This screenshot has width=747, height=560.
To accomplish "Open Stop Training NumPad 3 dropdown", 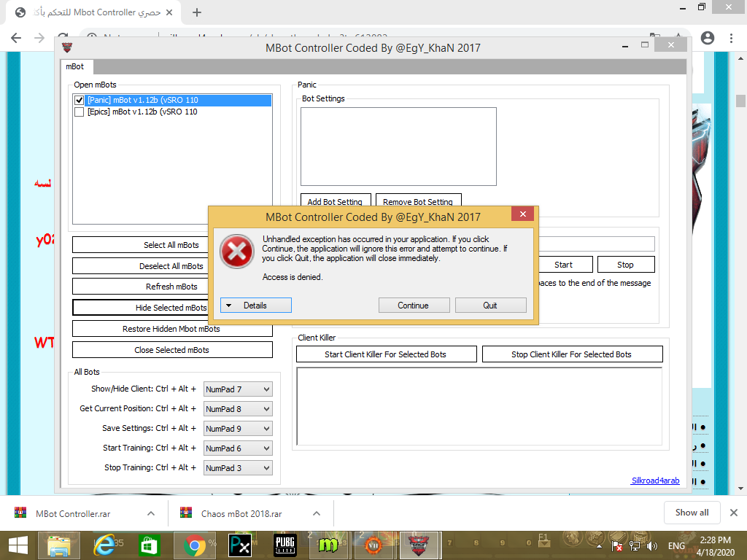I will point(238,468).
